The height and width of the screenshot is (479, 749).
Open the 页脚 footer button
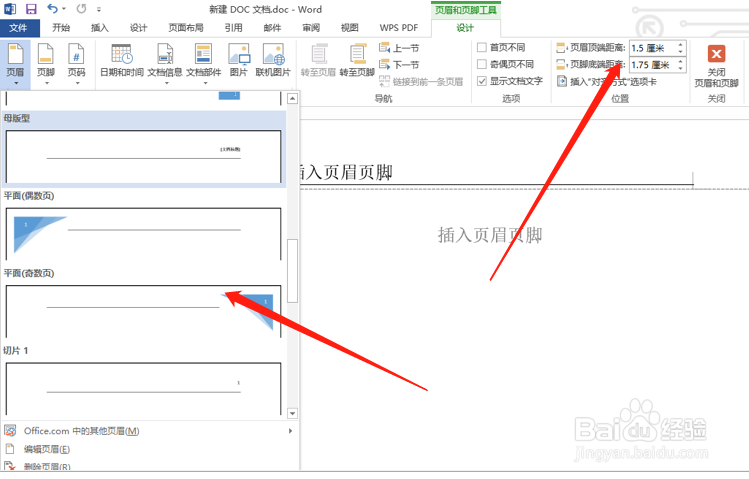(x=46, y=64)
